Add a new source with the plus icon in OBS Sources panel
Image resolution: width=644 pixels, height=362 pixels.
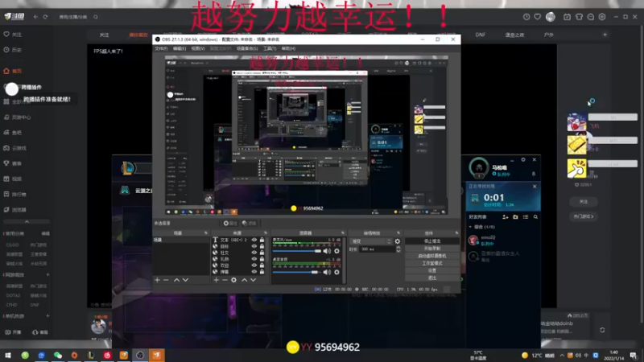pos(217,280)
